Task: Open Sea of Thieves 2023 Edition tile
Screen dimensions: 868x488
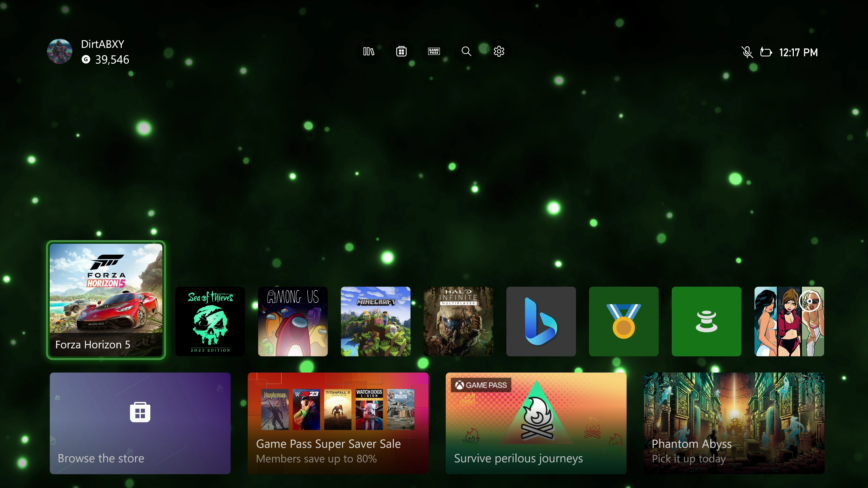Action: (210, 321)
